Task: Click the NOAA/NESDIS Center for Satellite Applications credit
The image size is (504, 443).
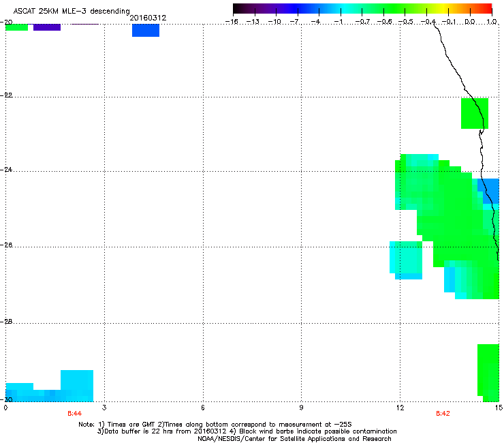Action: point(294,439)
